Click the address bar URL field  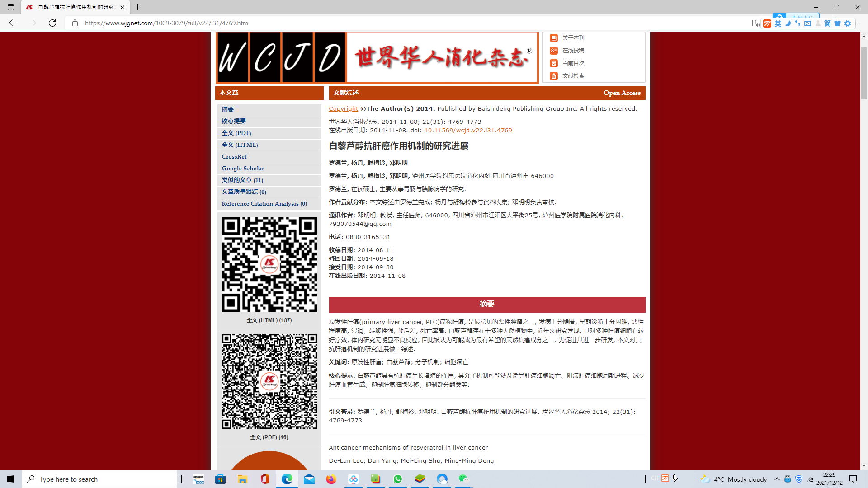coord(407,23)
